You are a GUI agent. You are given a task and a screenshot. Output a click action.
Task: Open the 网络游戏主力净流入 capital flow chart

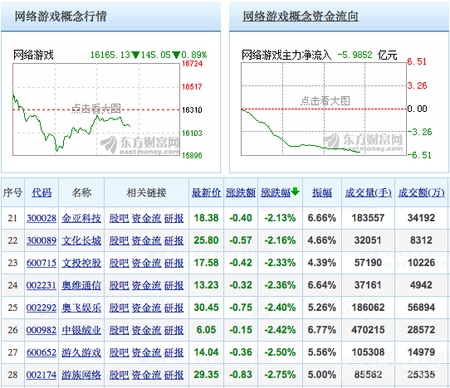[324, 109]
